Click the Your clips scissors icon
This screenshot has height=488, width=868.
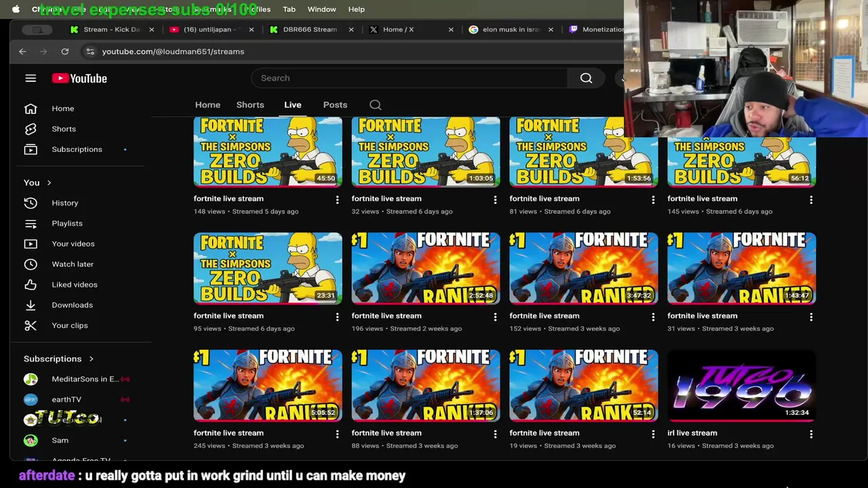31,325
